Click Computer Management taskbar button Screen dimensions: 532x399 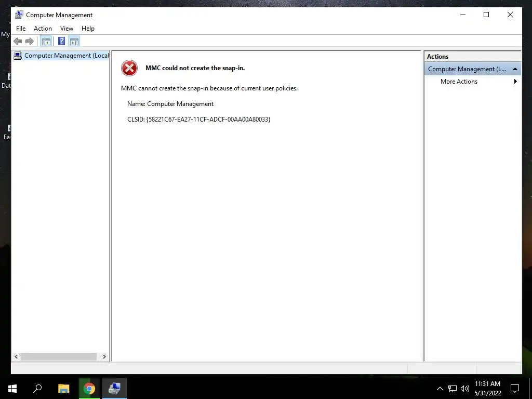115,389
